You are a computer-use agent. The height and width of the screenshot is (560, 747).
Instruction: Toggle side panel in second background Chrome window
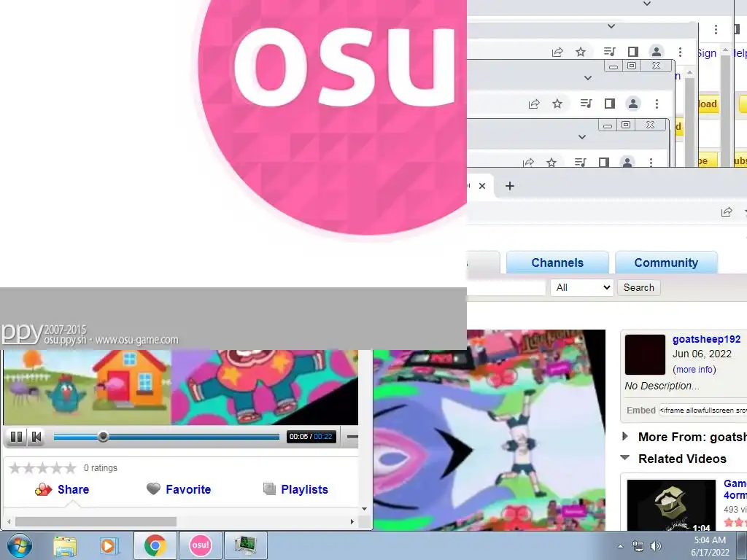609,104
